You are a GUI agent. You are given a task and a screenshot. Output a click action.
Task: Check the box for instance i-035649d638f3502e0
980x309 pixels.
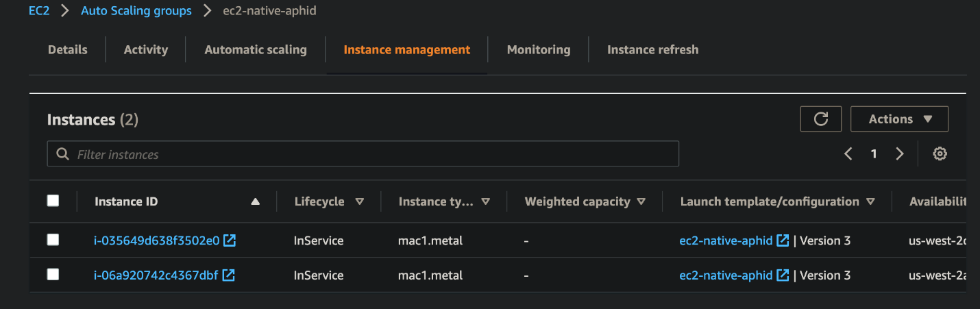pos(53,240)
